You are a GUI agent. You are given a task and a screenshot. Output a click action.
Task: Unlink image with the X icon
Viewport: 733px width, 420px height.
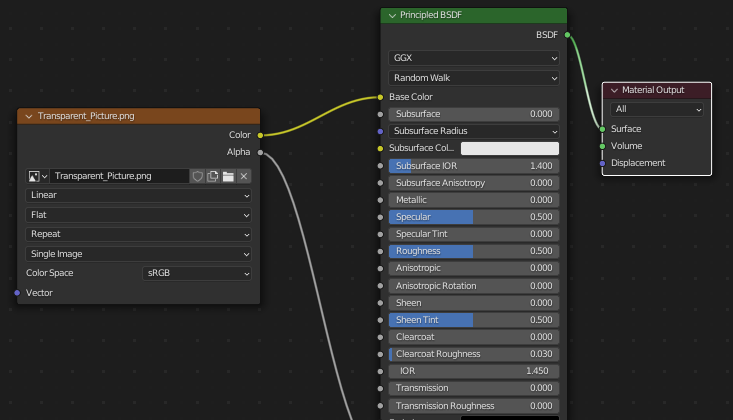244,176
